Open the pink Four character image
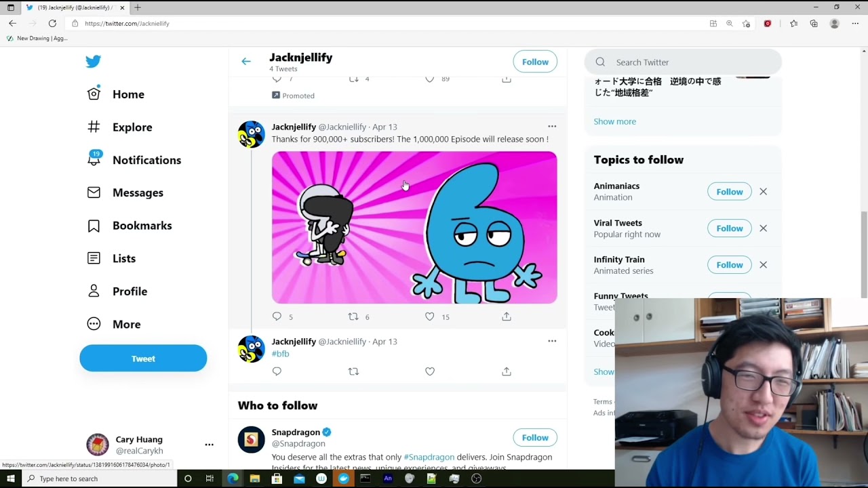The width and height of the screenshot is (868, 488). click(x=414, y=228)
